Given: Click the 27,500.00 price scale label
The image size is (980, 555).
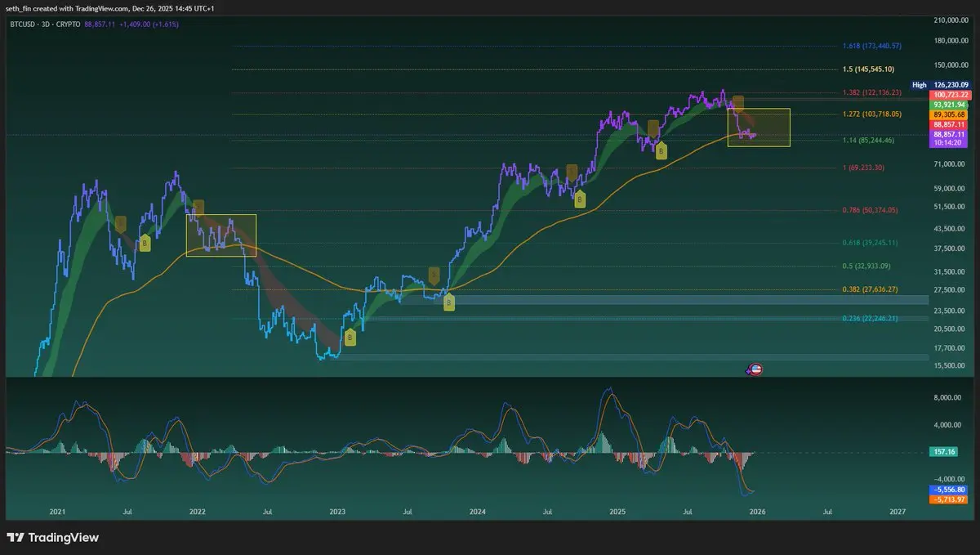Looking at the screenshot, I should (951, 289).
